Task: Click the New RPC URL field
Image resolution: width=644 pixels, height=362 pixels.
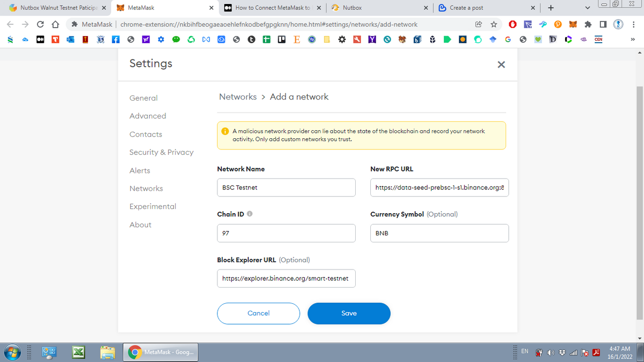Action: click(x=439, y=188)
